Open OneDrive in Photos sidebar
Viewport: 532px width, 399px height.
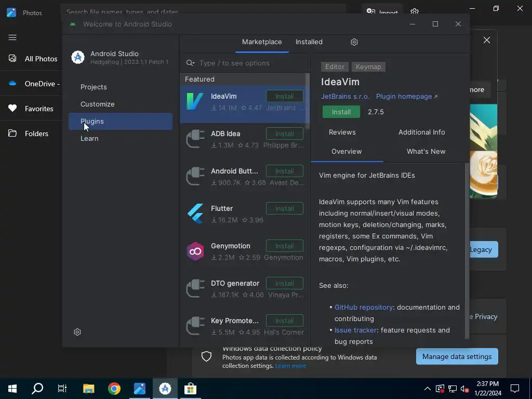[31, 84]
